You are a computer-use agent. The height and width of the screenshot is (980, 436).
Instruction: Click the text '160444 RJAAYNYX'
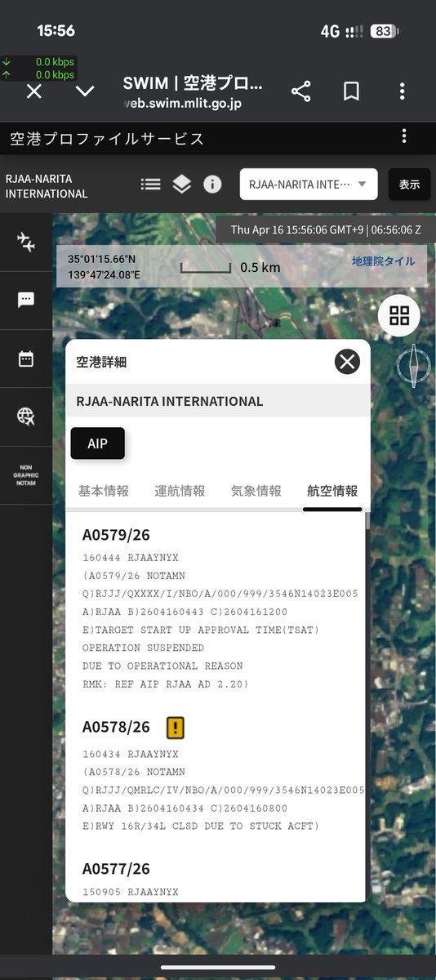[131, 558]
